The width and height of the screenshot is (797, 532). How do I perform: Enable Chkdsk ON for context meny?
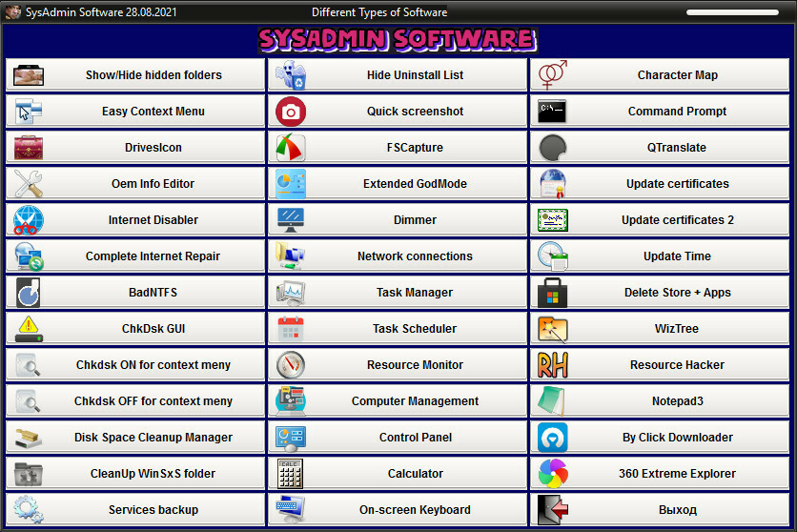click(135, 365)
